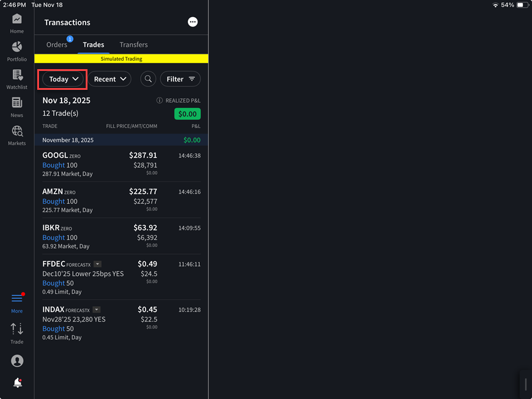Click the AMZN fill price $225.77

[x=143, y=192]
